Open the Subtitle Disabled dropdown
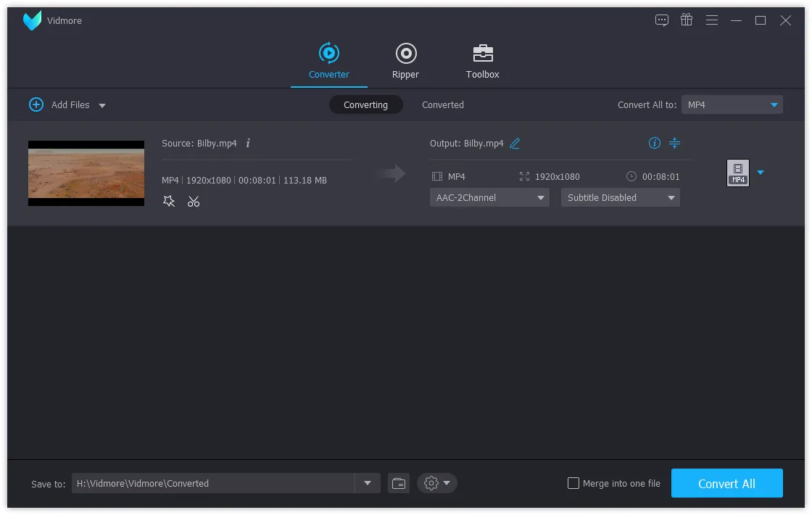 point(620,197)
